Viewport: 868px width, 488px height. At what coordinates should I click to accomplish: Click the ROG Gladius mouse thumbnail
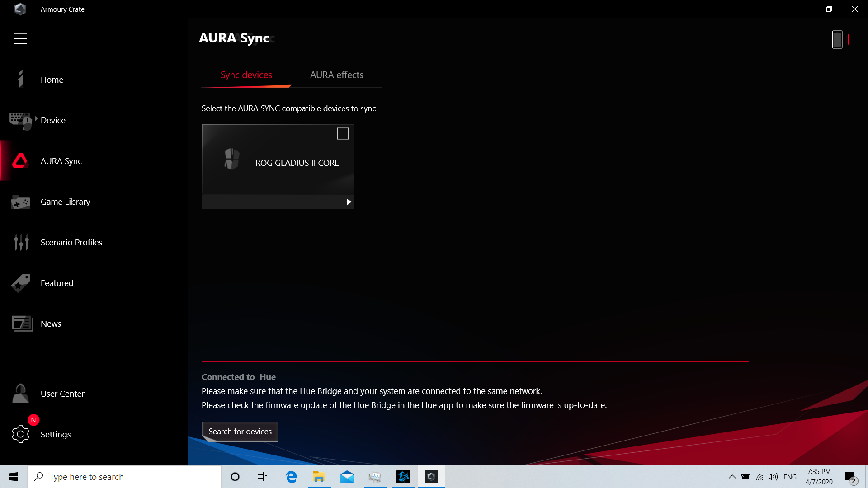(232, 159)
